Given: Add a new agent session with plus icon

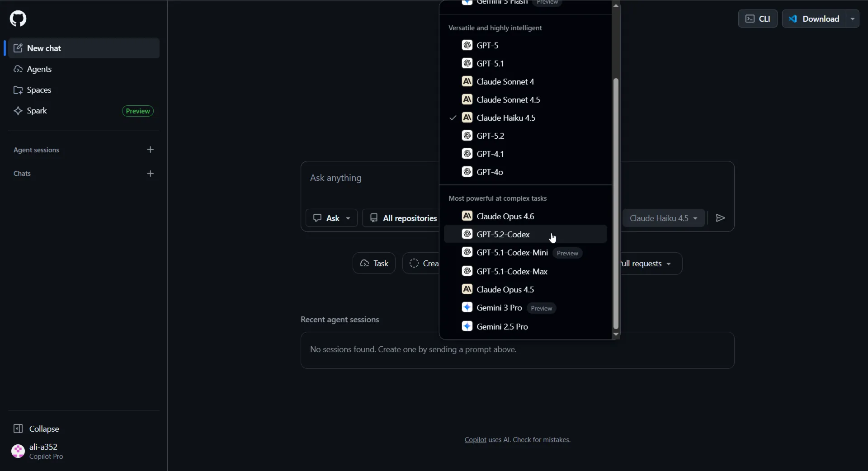Looking at the screenshot, I should click(x=151, y=150).
